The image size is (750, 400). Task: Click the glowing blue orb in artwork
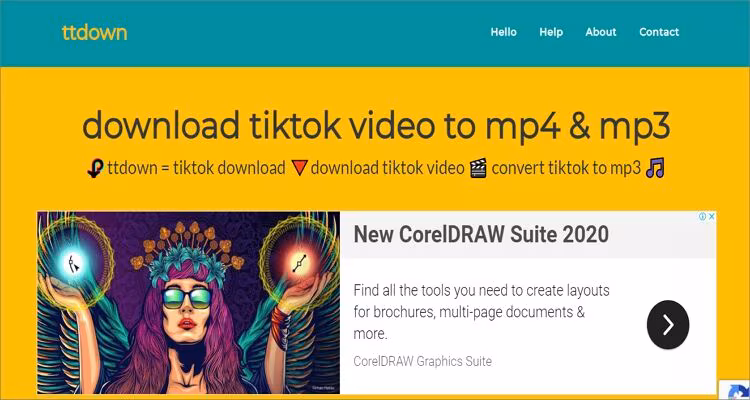point(73,261)
